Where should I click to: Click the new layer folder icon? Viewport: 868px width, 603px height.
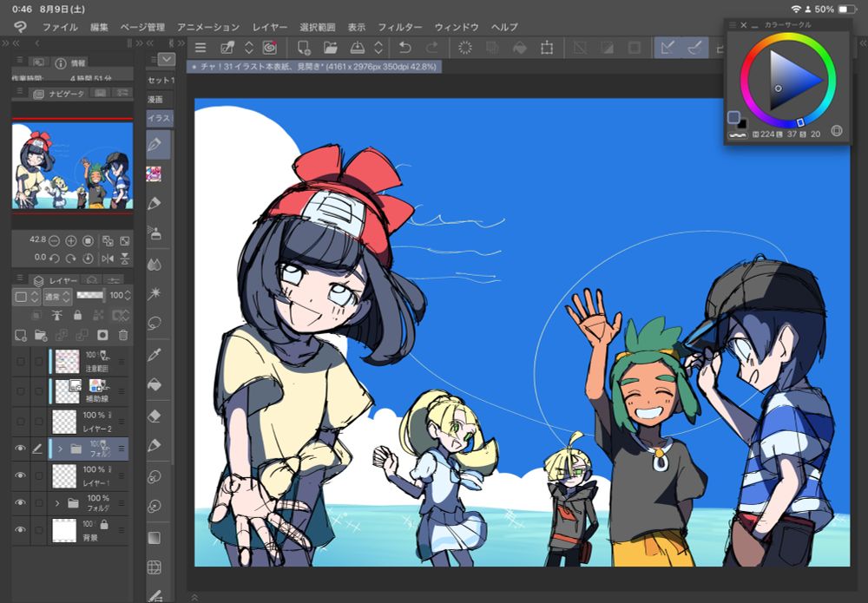40,335
